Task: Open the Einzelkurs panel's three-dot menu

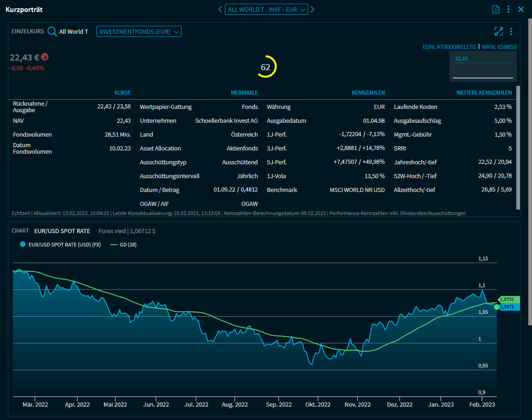Action: pos(511,31)
